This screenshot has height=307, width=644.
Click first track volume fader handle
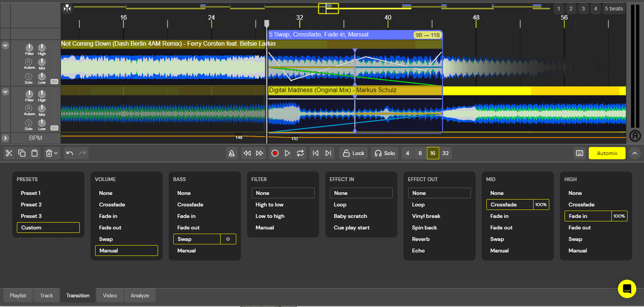[x=54, y=81]
